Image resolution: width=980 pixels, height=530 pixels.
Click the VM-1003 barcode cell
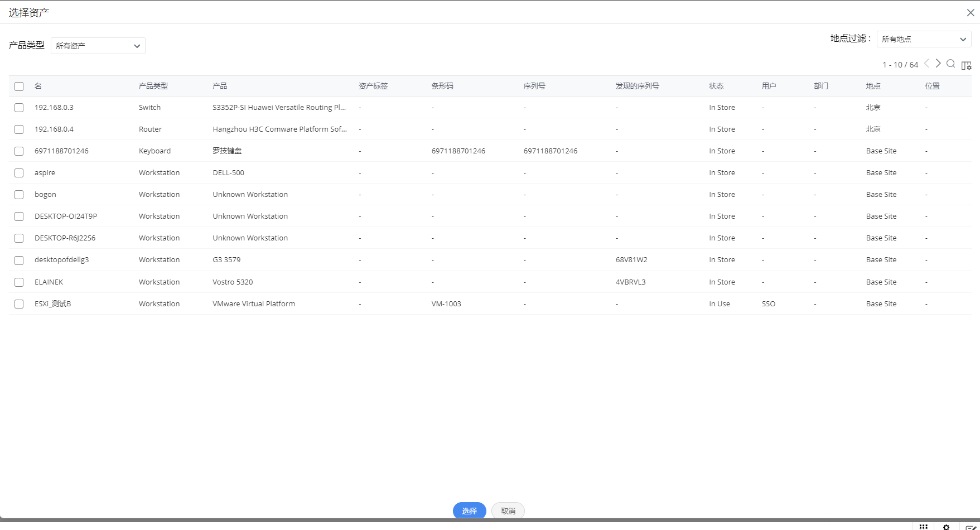[446, 303]
